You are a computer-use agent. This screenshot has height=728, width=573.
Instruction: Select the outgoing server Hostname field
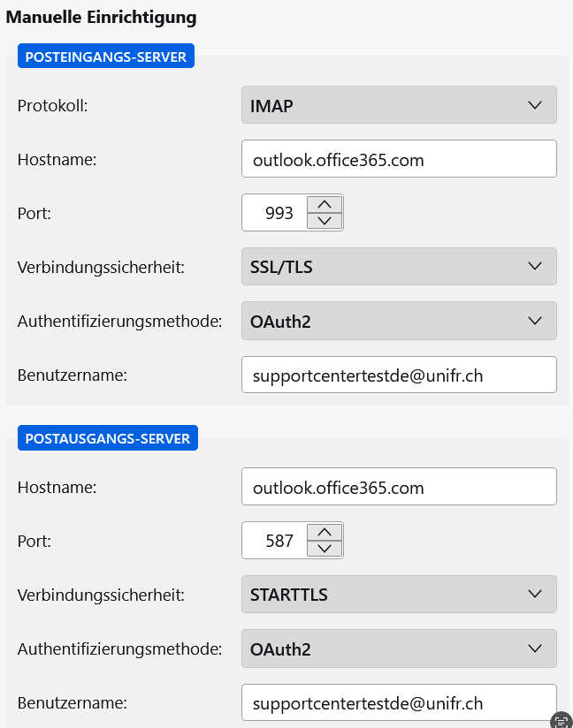399,487
